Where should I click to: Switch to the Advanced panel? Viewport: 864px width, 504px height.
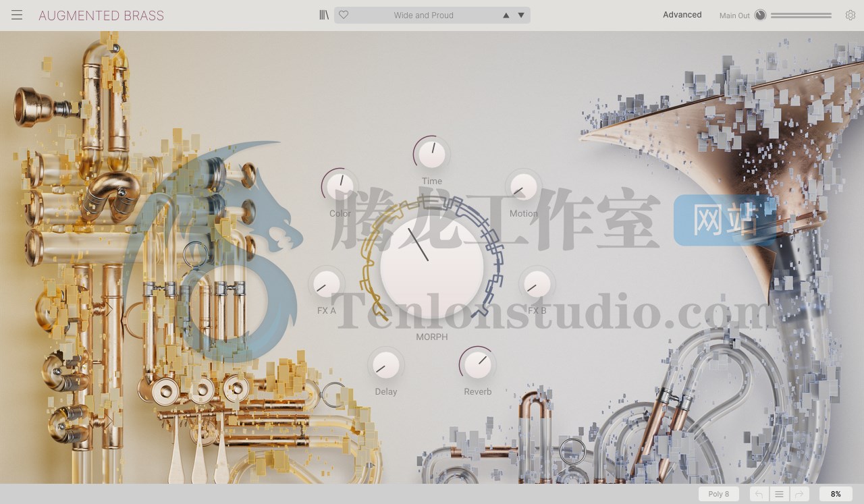coord(682,15)
